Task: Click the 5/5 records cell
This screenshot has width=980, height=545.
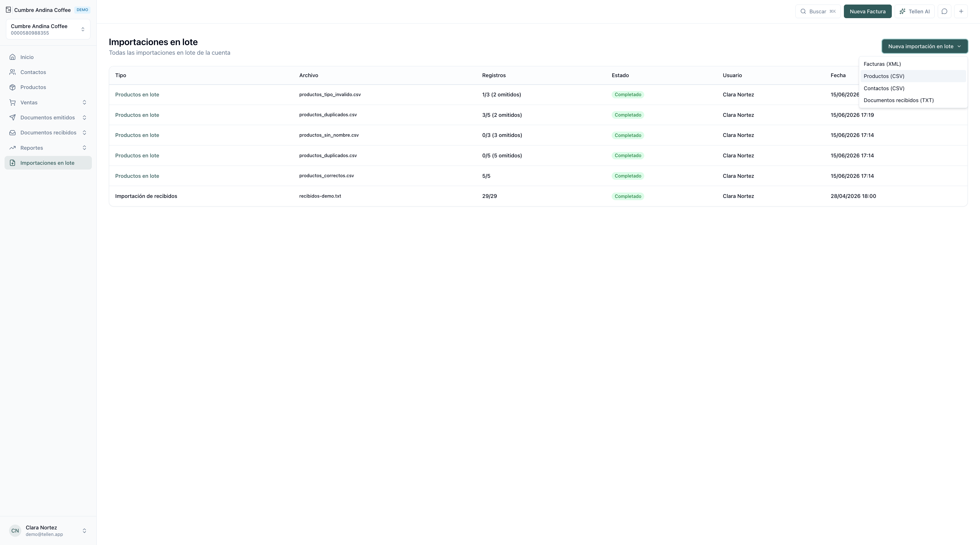Action: click(x=486, y=176)
